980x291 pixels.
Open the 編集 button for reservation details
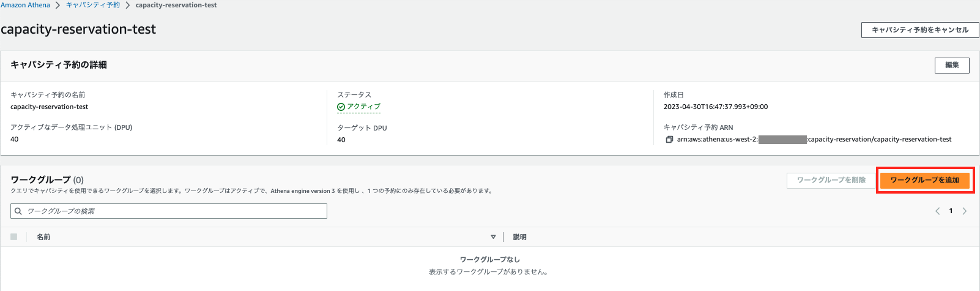[x=951, y=65]
